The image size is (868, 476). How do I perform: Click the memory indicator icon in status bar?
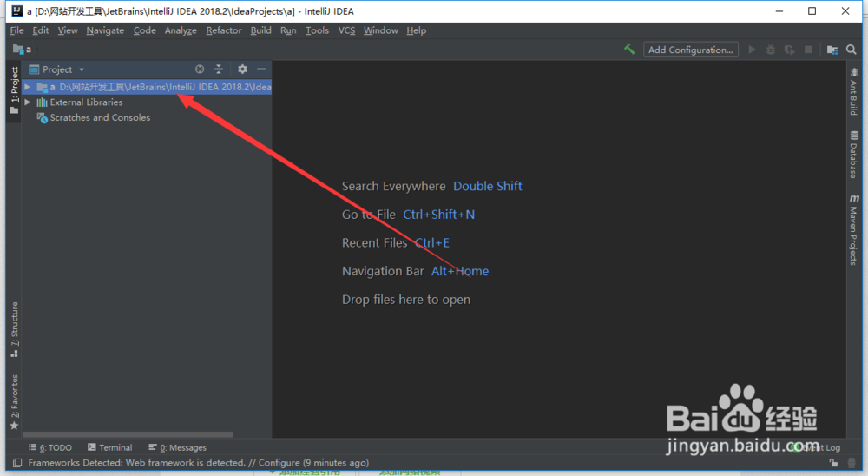(x=852, y=463)
